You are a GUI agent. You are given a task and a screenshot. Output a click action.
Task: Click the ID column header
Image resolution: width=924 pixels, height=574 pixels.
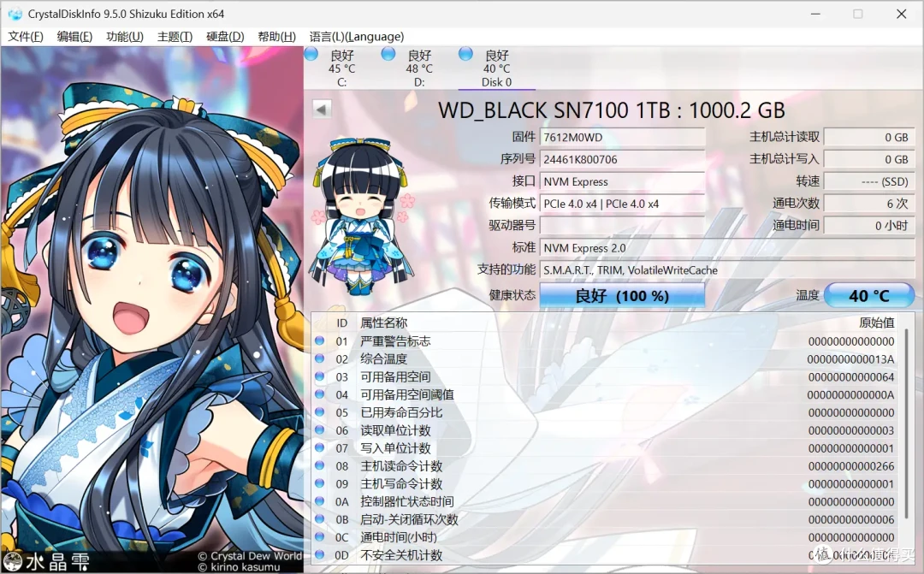pos(341,323)
